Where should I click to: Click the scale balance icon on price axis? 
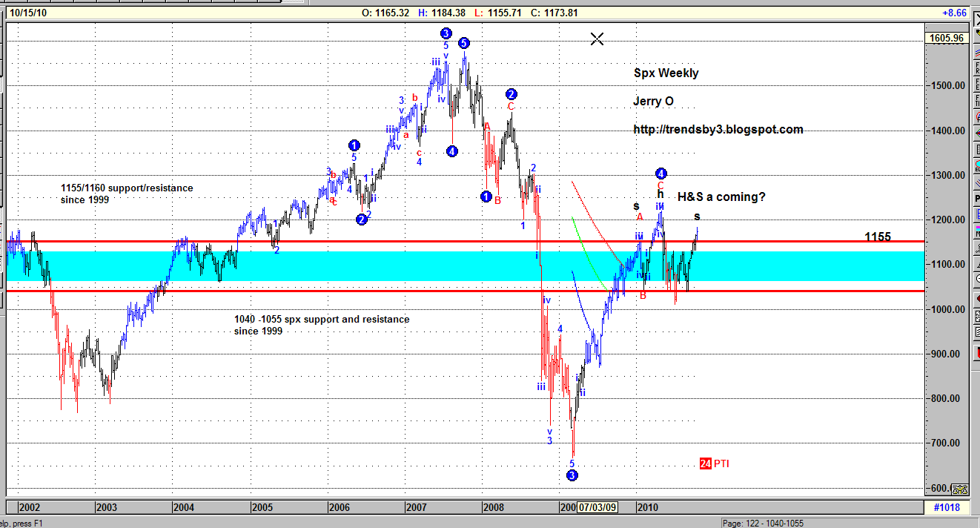pyautogui.click(x=959, y=489)
